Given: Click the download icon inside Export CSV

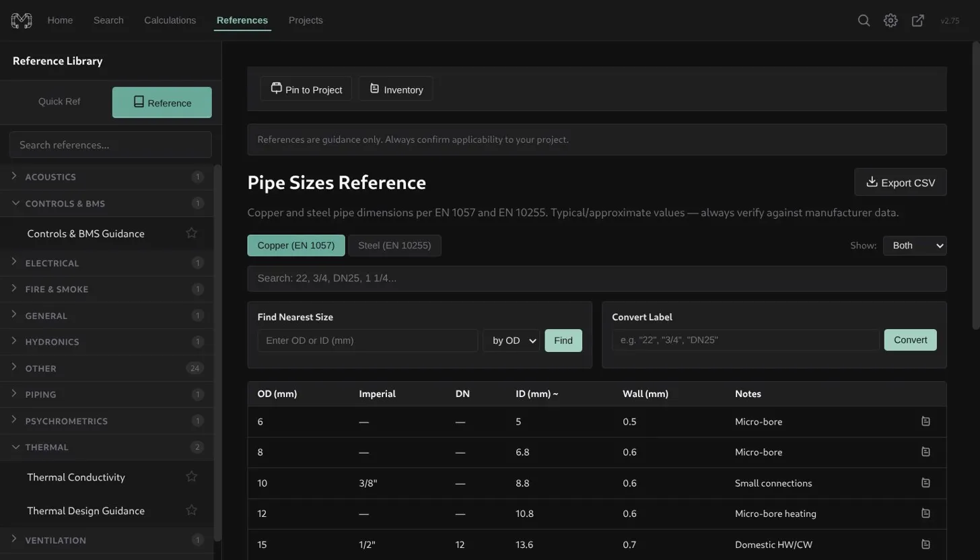Looking at the screenshot, I should pyautogui.click(x=871, y=182).
